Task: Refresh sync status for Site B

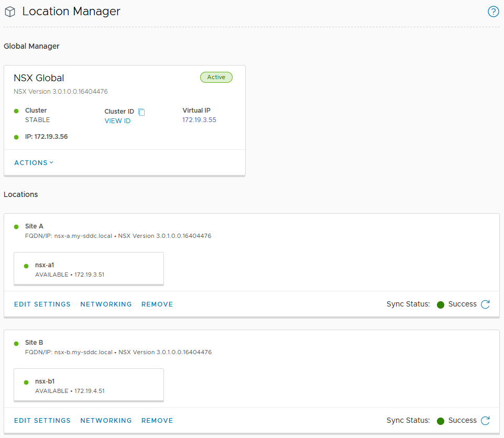Action: [x=485, y=420]
